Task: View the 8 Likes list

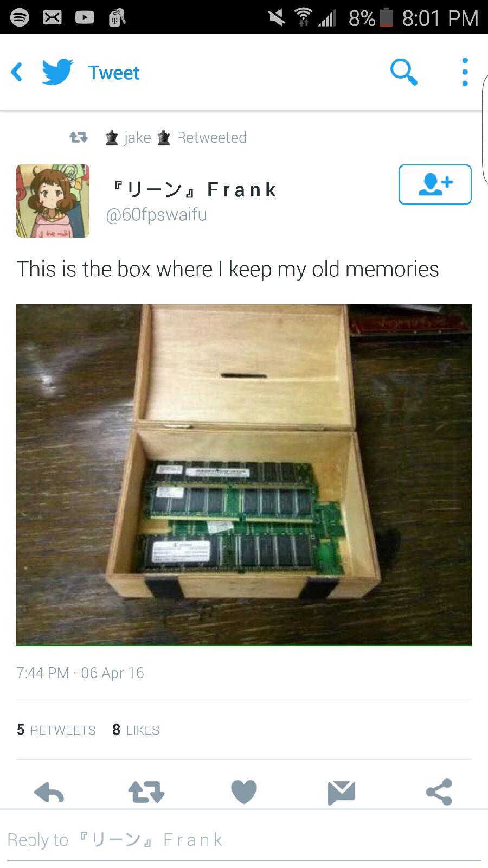Action: (x=136, y=730)
